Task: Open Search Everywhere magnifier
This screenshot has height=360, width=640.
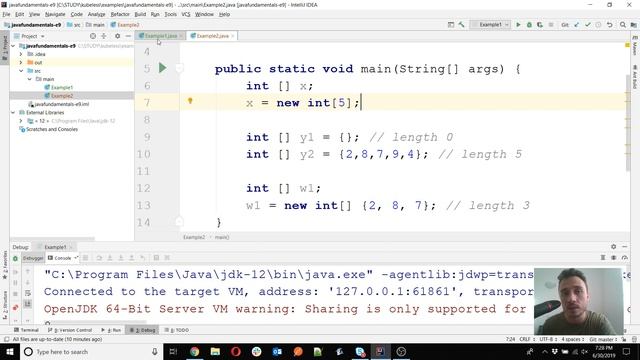Action: point(622,25)
